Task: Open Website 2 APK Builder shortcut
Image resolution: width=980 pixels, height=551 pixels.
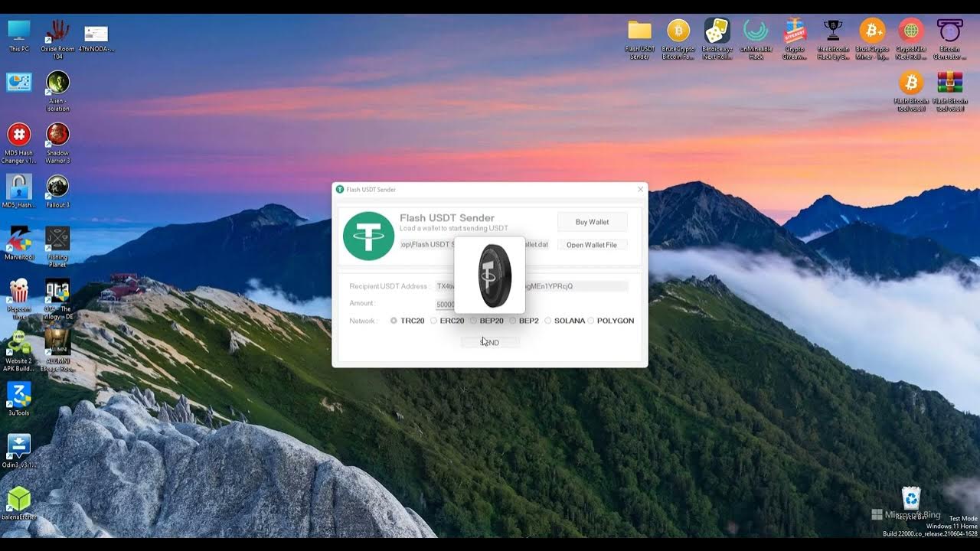Action: (x=19, y=350)
